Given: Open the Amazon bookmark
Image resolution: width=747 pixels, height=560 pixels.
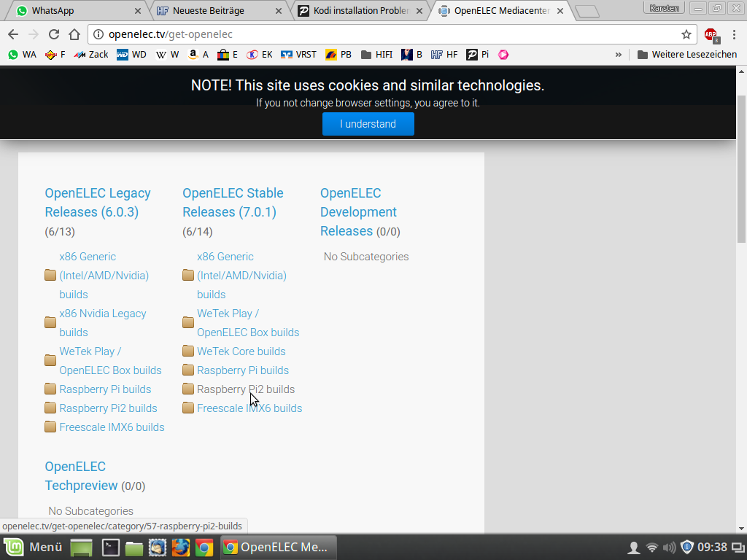Looking at the screenshot, I should 198,54.
